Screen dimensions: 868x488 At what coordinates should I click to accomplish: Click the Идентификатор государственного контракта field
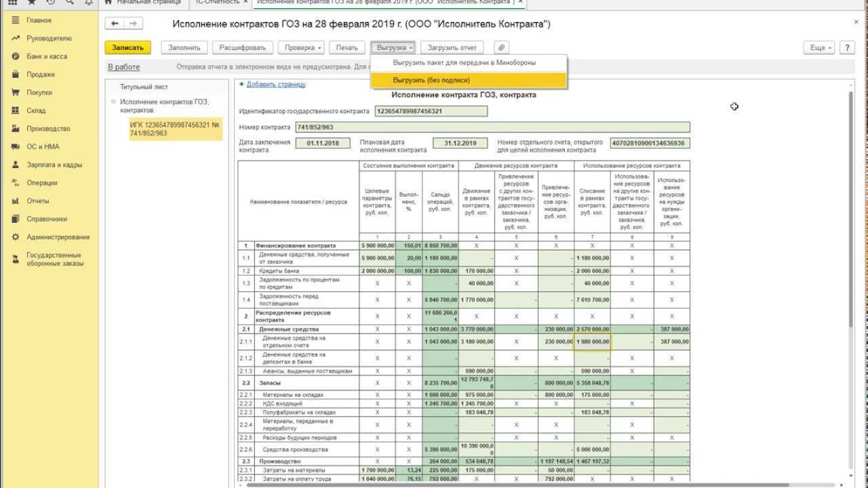431,111
